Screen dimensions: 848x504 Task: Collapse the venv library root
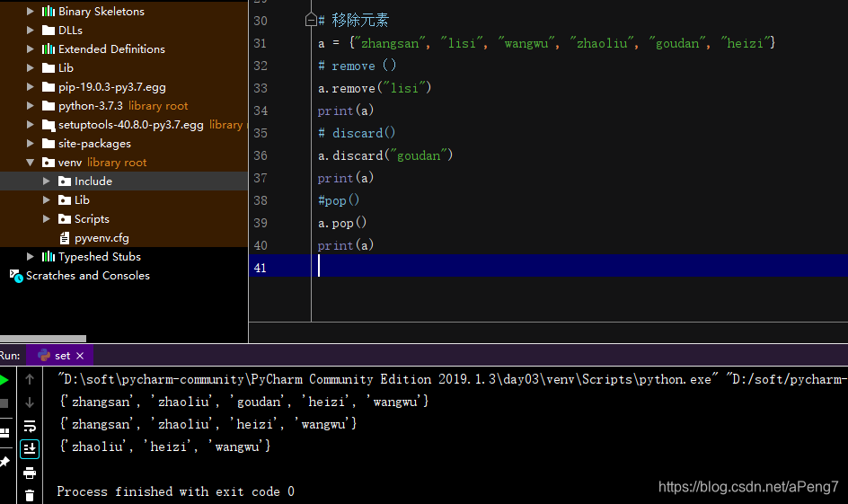tap(31, 163)
